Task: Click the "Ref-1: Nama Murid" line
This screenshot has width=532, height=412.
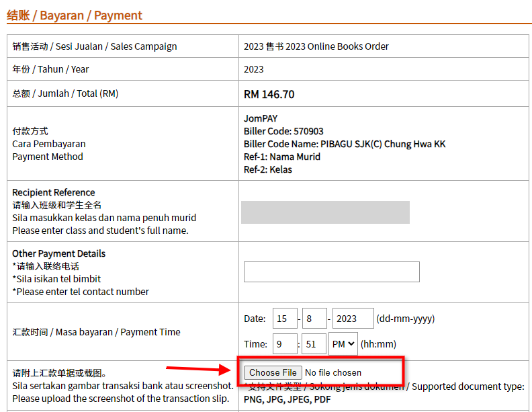Action: 281,157
